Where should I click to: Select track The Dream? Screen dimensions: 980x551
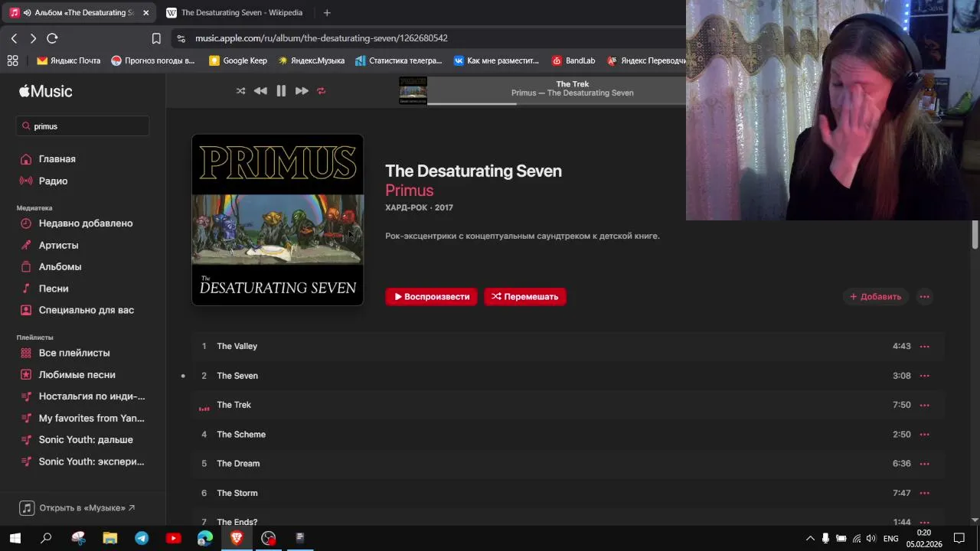[568, 464]
